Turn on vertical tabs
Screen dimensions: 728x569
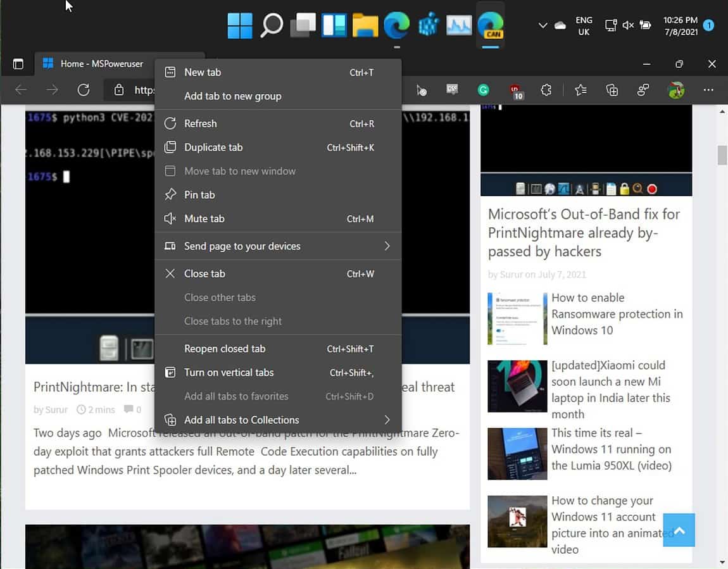[x=228, y=372]
